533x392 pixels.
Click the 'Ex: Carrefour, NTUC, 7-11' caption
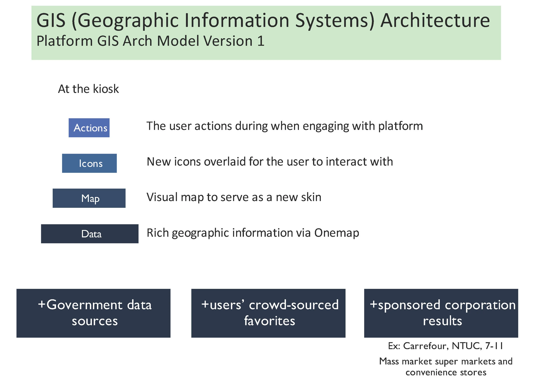[445, 346]
